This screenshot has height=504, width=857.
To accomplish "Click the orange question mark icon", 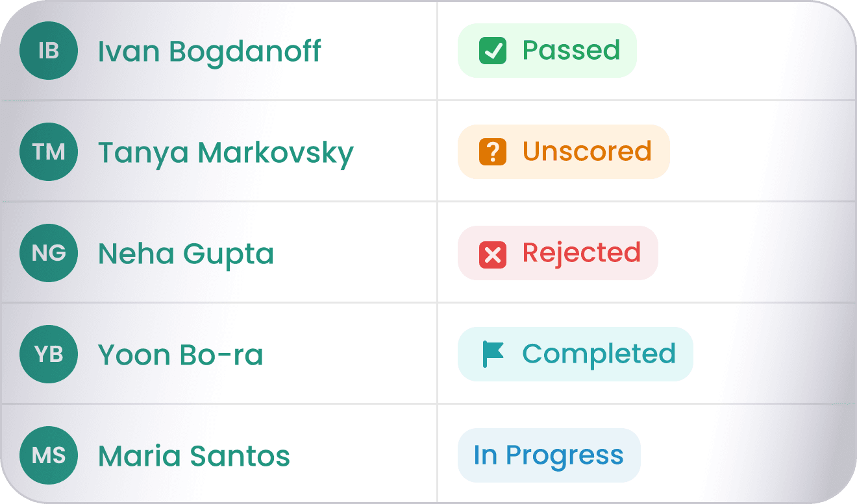I will click(x=493, y=152).
